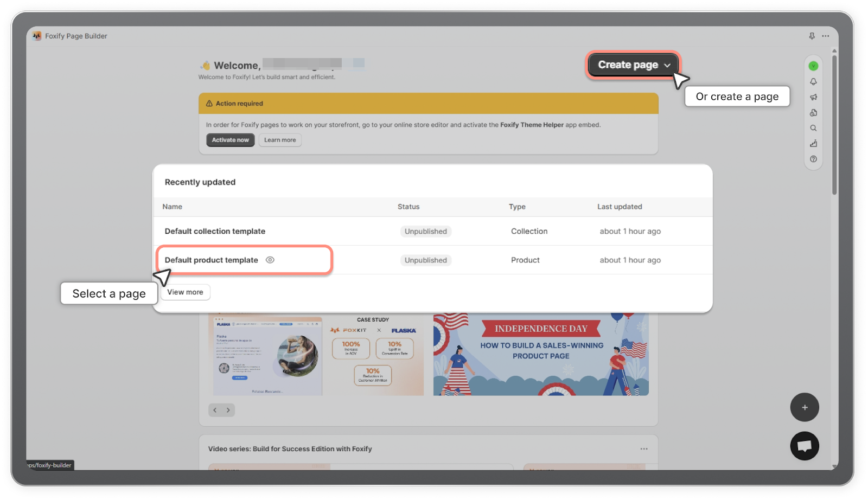This screenshot has height=500, width=868.
Task: Open the help question mark icon
Action: point(813,159)
